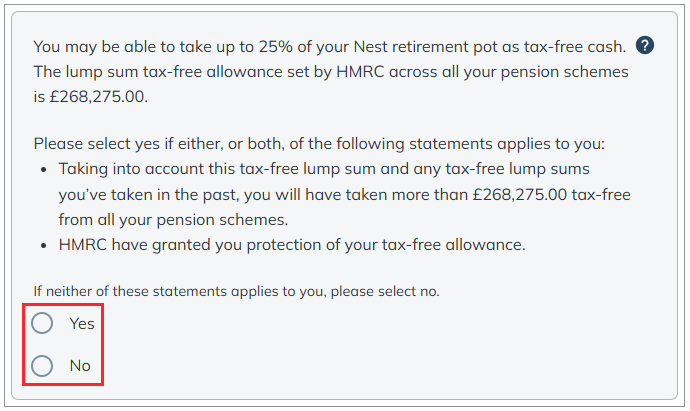Select the Yes radio button

pyautogui.click(x=42, y=323)
